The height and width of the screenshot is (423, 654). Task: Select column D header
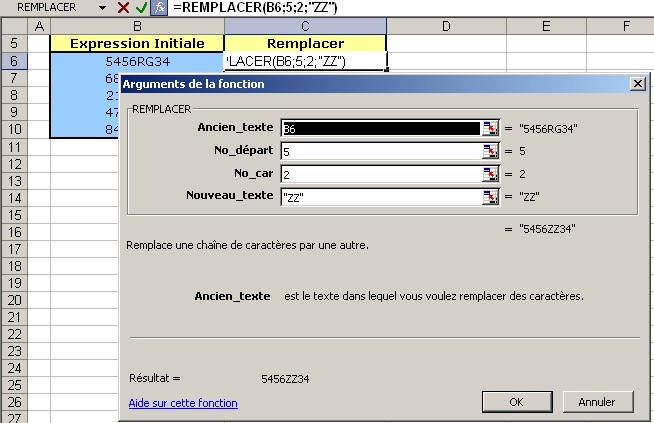445,25
